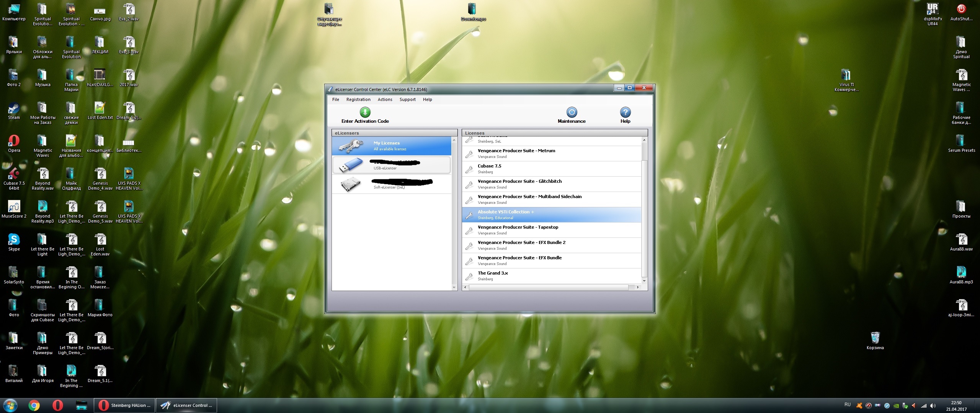
Task: Open the Actions menu
Action: 385,99
